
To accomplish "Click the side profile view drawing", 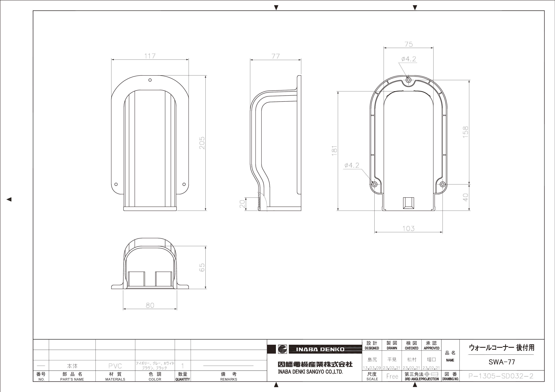I will click(276, 143).
